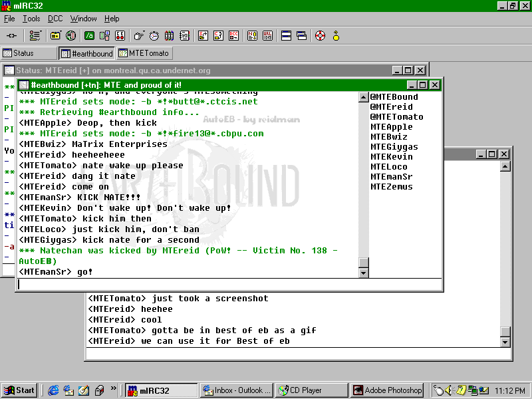Click the mouse icon in system tray
The image size is (532, 399).
coord(439,390)
